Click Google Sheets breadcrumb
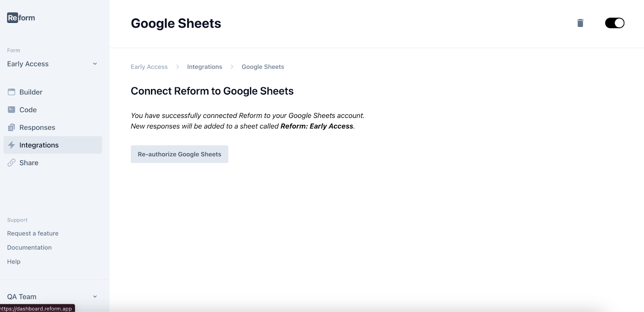The width and height of the screenshot is (644, 312). pos(263,67)
